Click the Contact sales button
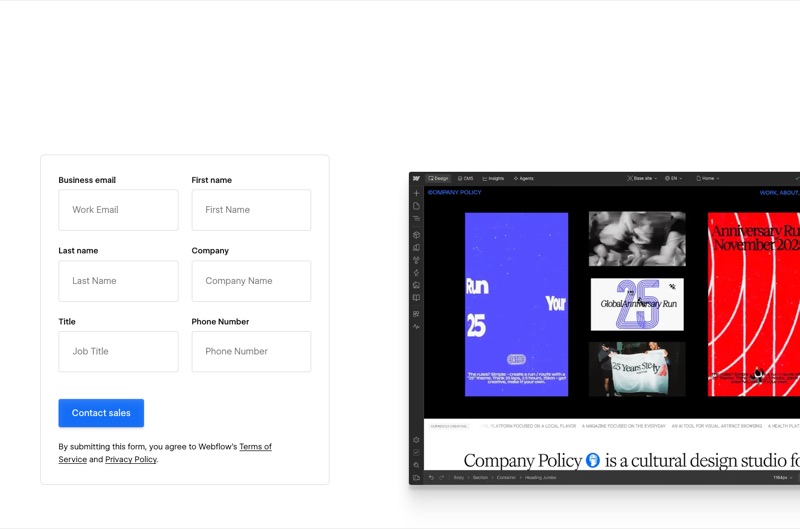Image resolution: width=800 pixels, height=529 pixels. [x=101, y=413]
